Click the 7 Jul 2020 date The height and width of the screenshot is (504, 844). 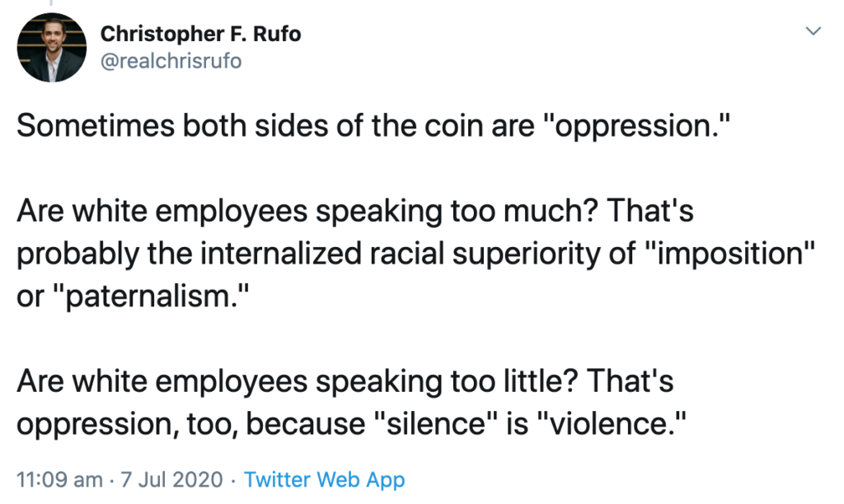171,479
